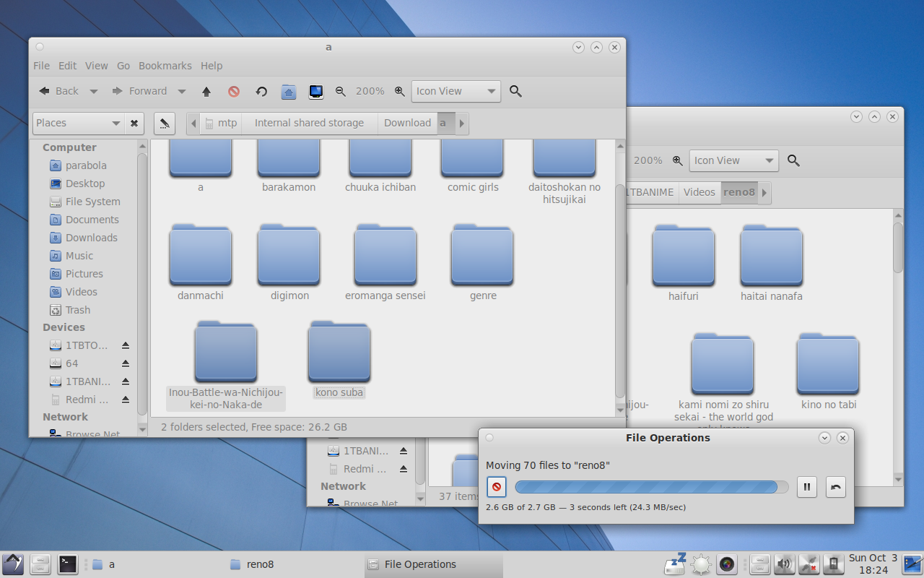Open the Back history dropdown arrow
924x578 pixels.
coord(94,91)
